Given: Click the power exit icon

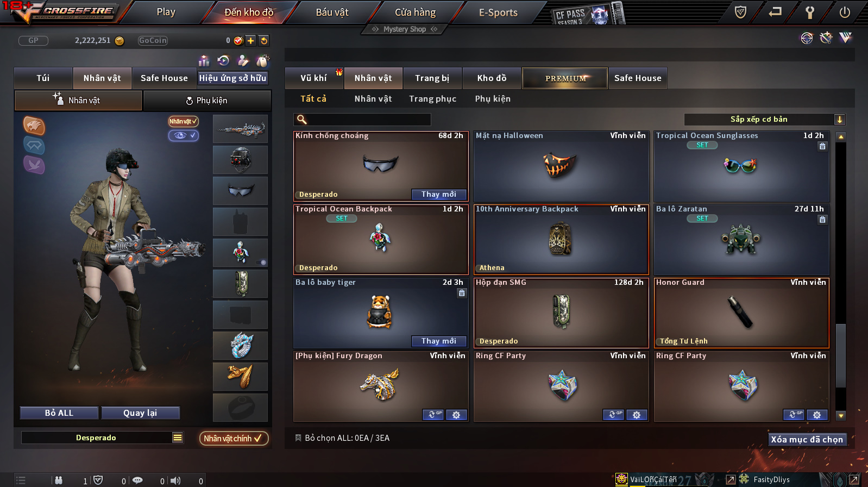Looking at the screenshot, I should pos(845,12).
